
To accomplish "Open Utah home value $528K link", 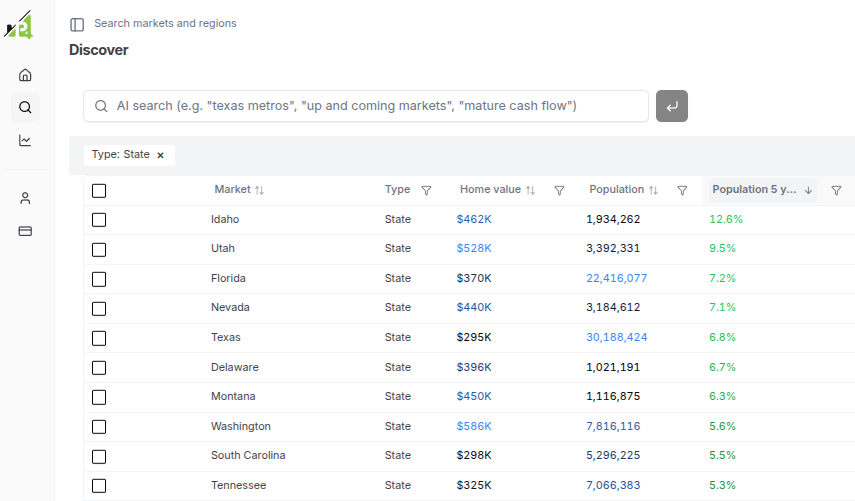I will [474, 248].
